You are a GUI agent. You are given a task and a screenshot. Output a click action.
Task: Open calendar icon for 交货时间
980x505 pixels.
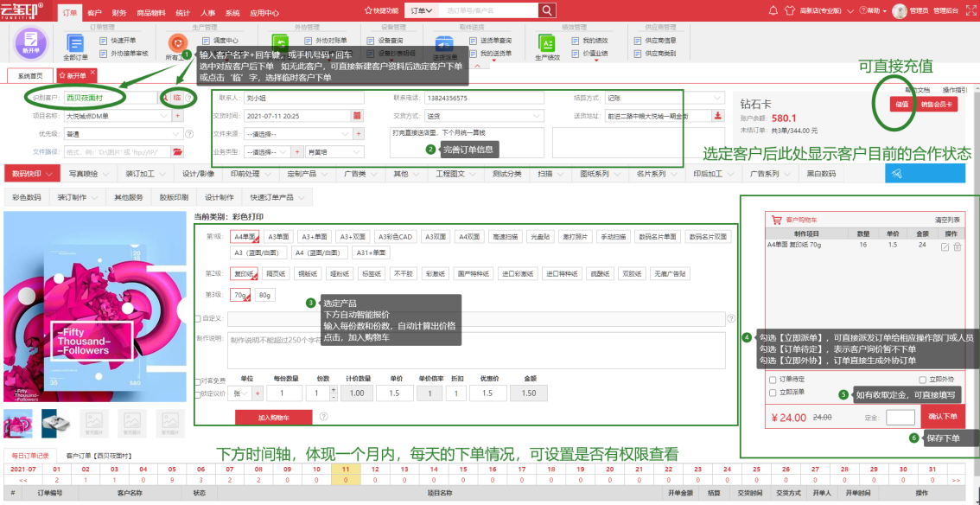(357, 116)
